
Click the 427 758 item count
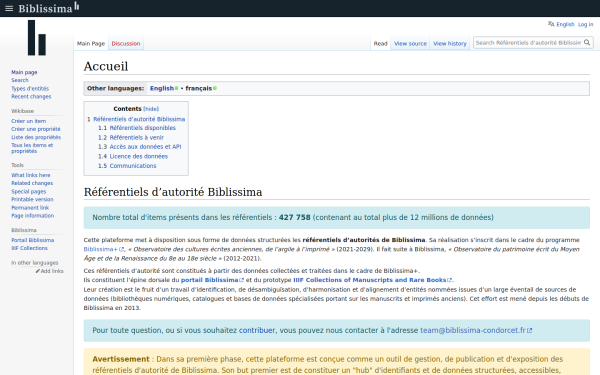(x=295, y=217)
